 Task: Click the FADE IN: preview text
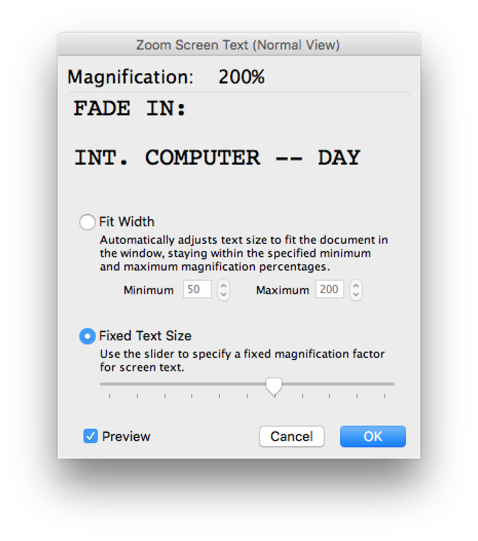(x=130, y=108)
